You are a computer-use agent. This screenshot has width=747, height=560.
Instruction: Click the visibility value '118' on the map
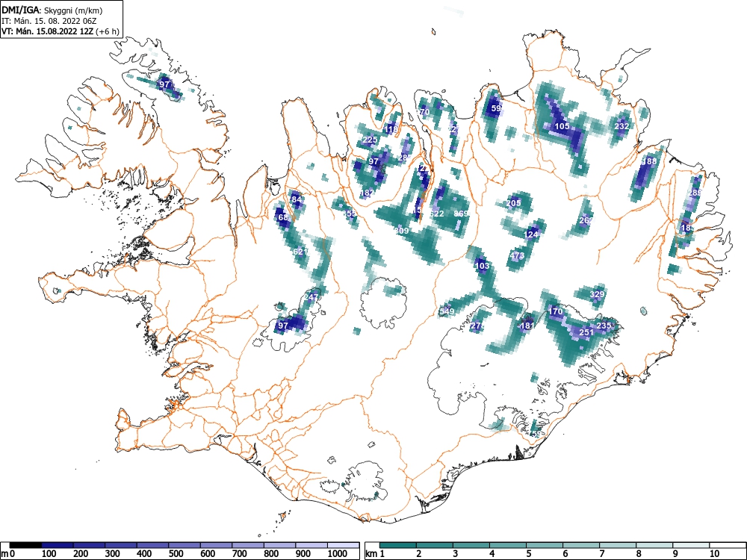[x=391, y=129]
